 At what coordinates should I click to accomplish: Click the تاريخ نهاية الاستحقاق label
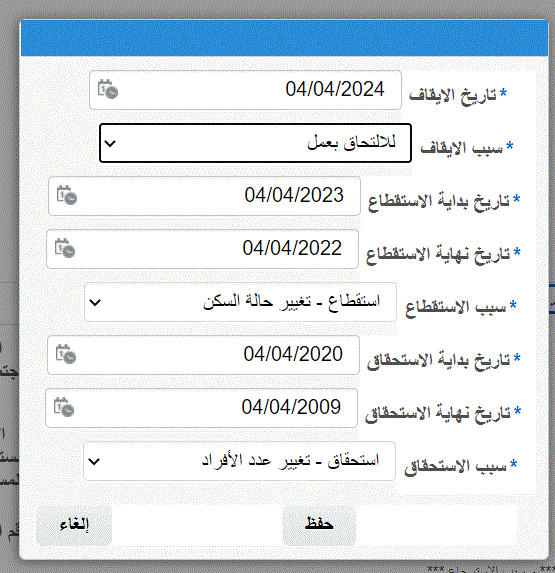click(438, 413)
